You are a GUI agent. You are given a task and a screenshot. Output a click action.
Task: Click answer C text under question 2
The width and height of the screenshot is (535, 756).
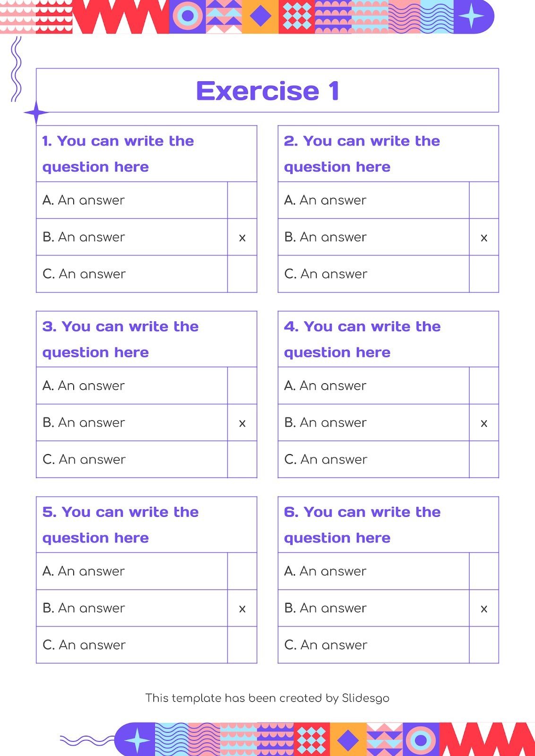pyautogui.click(x=326, y=274)
